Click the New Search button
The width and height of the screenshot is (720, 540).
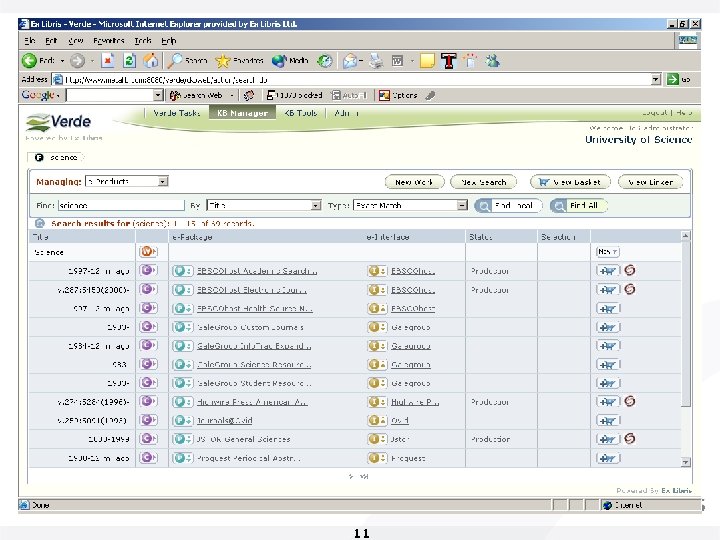tap(484, 182)
